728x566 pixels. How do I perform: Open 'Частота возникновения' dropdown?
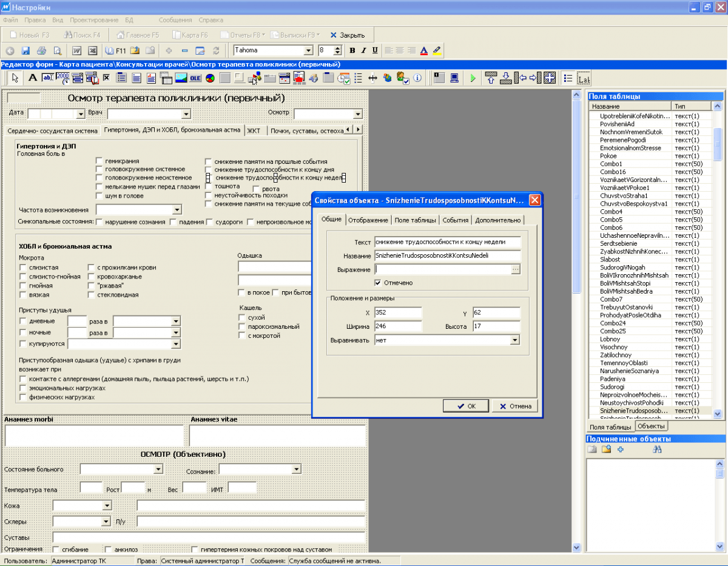tap(177, 210)
